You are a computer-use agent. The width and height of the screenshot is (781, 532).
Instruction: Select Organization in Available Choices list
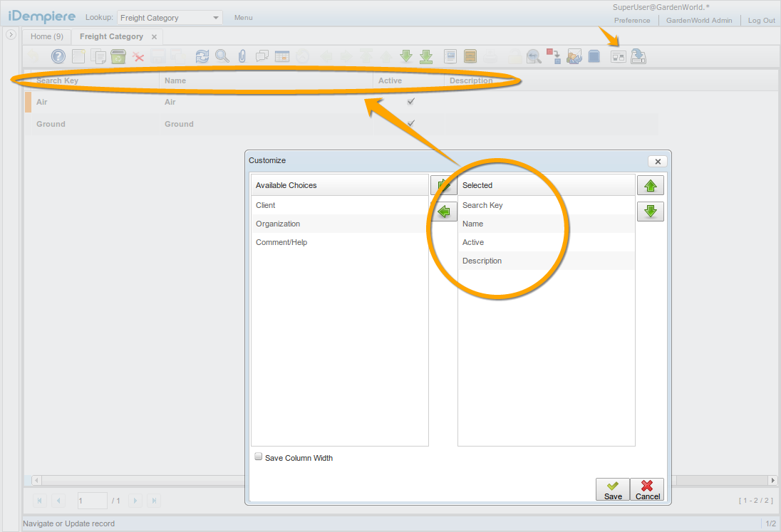278,224
